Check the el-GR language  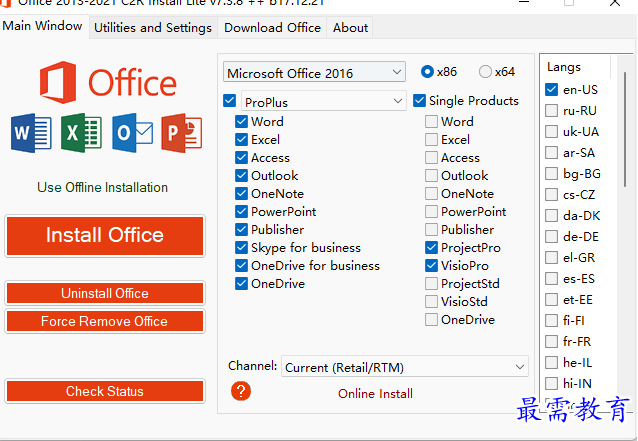point(551,258)
